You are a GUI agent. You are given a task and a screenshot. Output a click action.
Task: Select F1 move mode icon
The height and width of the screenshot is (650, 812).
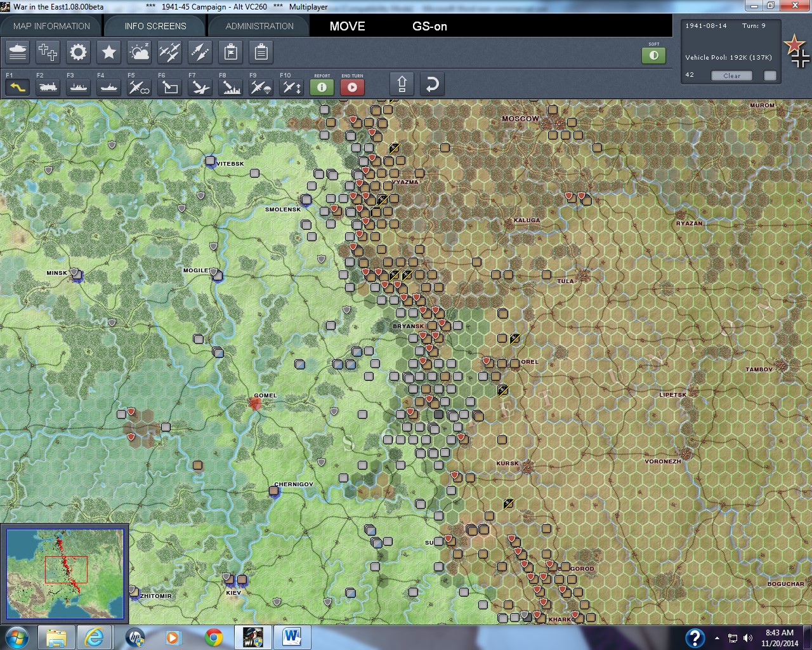coord(18,87)
